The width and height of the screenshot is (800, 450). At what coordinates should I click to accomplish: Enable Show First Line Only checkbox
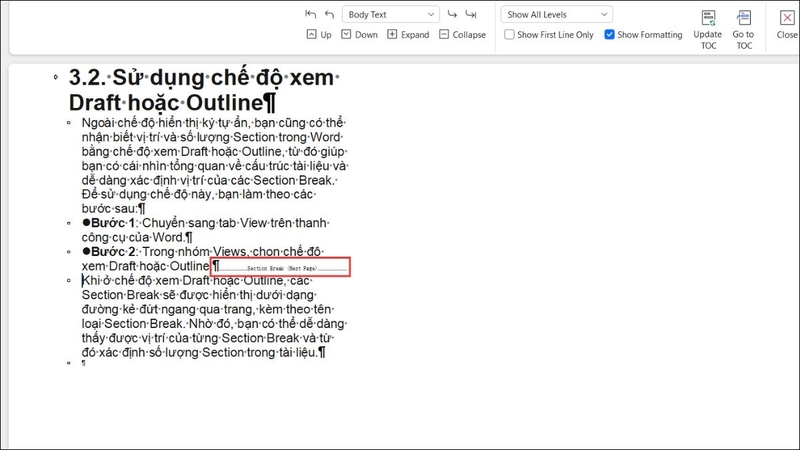(x=509, y=35)
